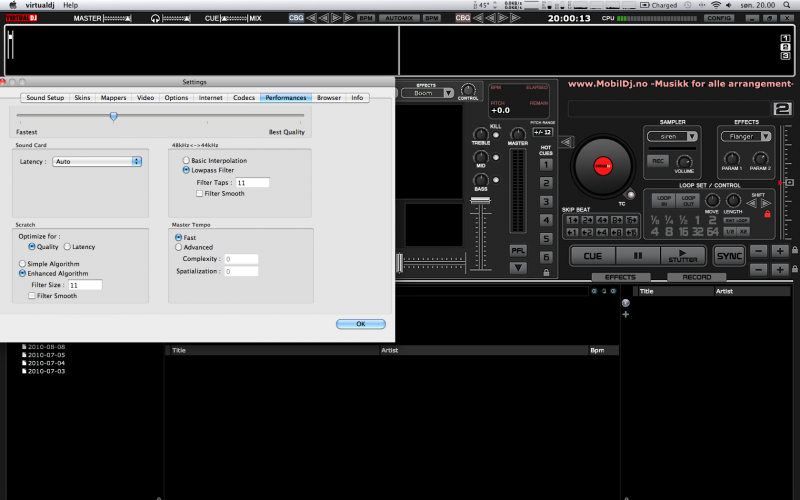
Task: Open the Boom effects dropdown
Action: [x=427, y=93]
